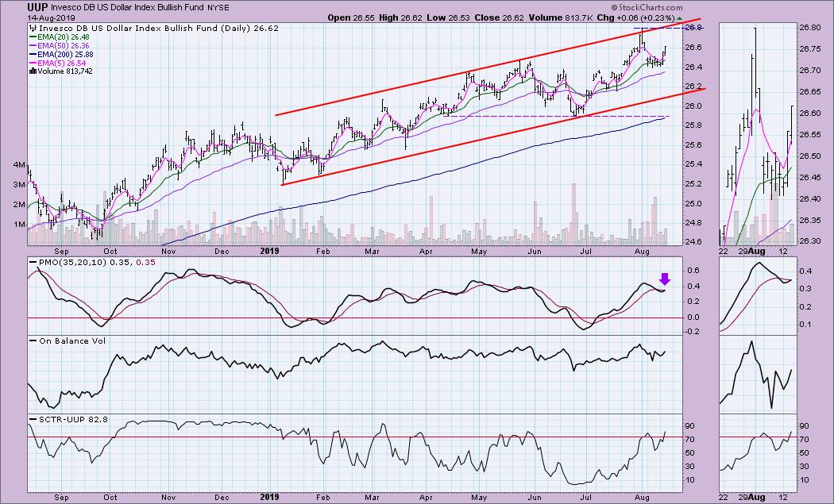This screenshot has width=834, height=504.
Task: Click the 2M volume axis label
Action: tap(20, 205)
